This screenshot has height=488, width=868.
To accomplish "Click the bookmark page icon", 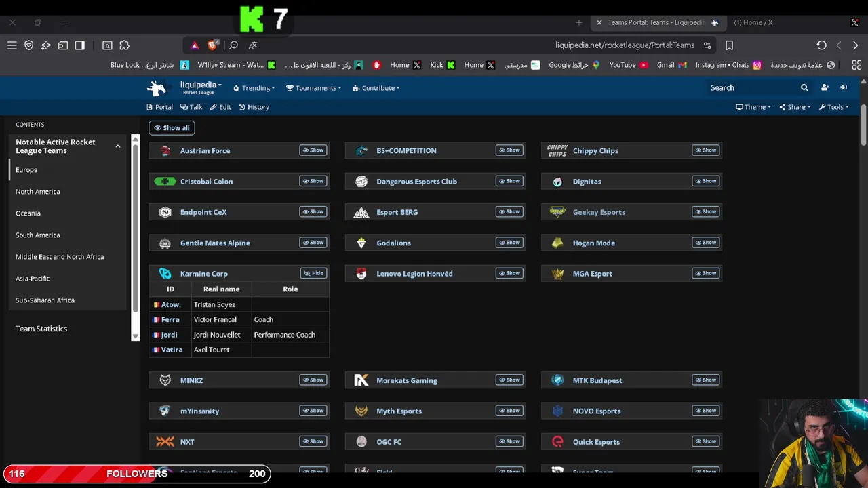I will pyautogui.click(x=729, y=45).
